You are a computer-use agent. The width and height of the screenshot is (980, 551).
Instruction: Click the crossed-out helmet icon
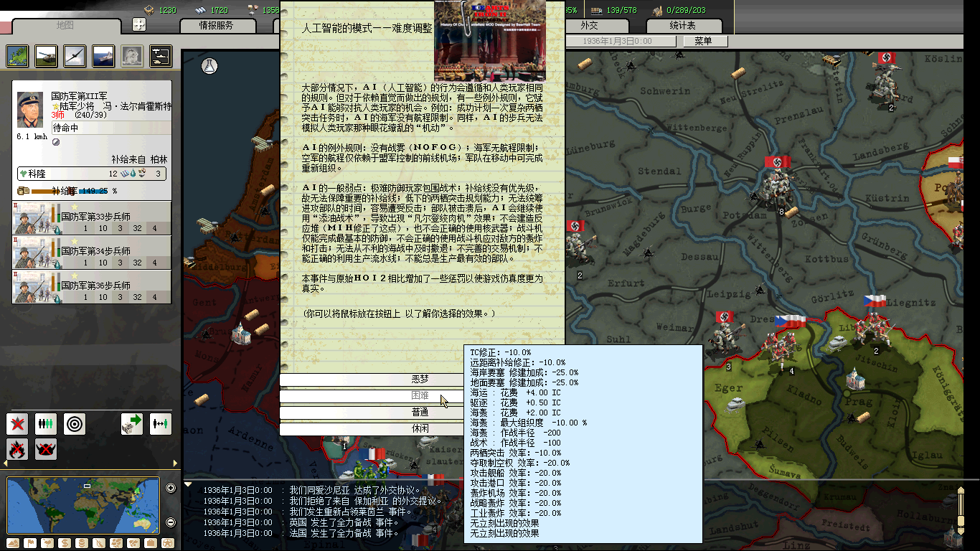tap(46, 449)
